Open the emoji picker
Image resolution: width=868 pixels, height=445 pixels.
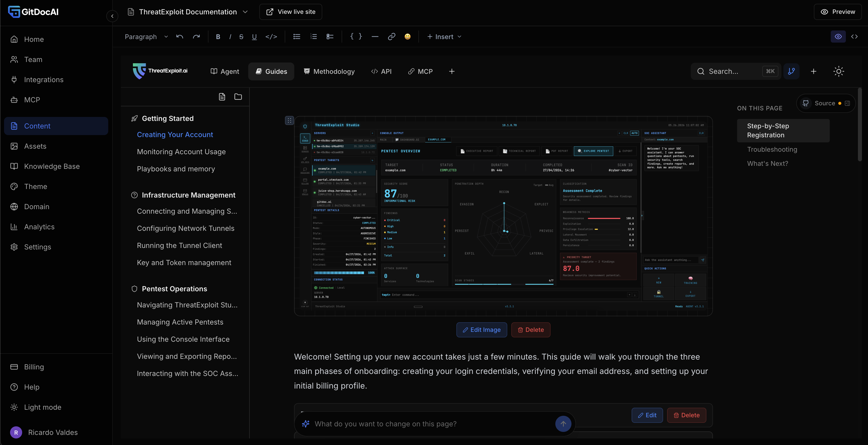408,37
